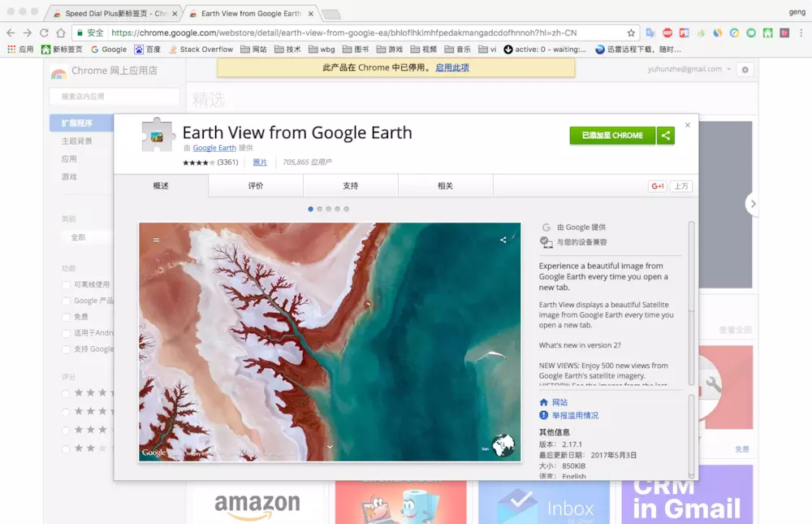Open the blue-orange droplet extension
Viewport: 812px width, 524px height.
717,32
